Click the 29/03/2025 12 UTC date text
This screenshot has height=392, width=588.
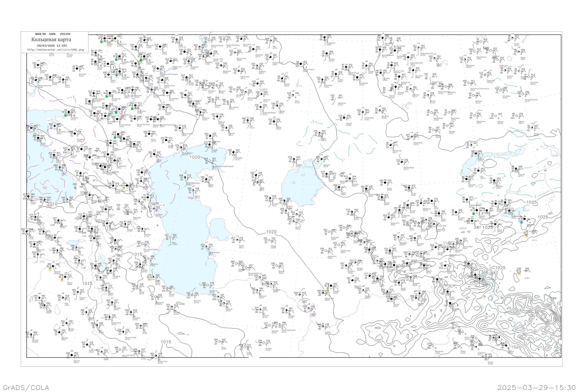[x=52, y=46]
